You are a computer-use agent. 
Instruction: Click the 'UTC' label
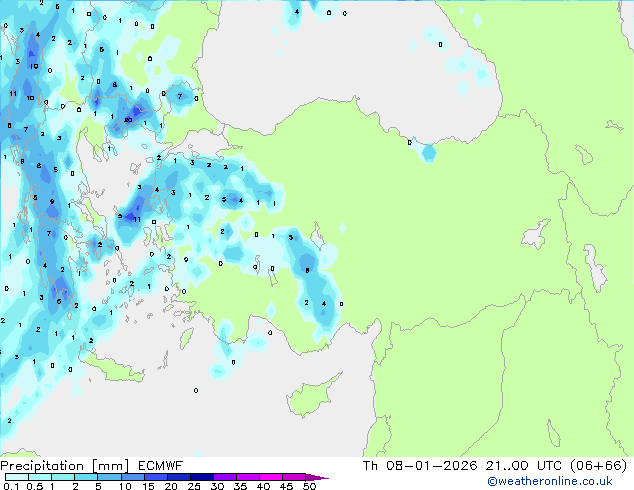coord(549,466)
